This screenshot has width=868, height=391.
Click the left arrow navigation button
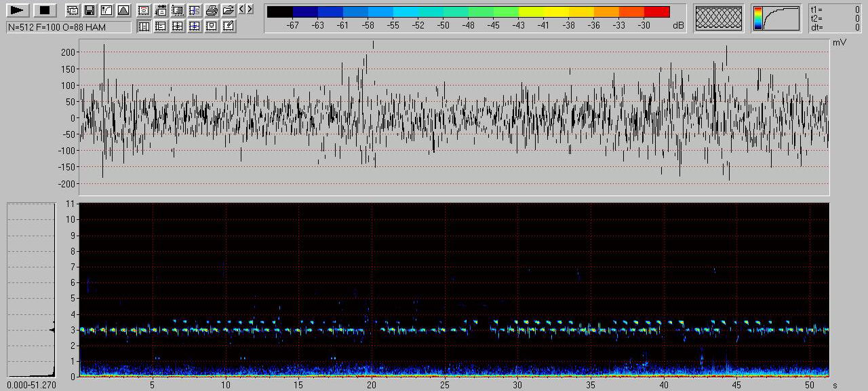coord(242,10)
